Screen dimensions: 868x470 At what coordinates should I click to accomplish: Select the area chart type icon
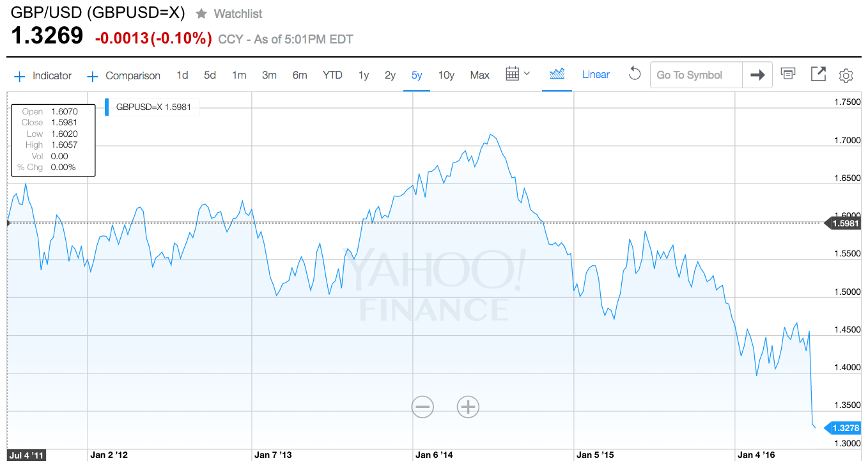[557, 74]
